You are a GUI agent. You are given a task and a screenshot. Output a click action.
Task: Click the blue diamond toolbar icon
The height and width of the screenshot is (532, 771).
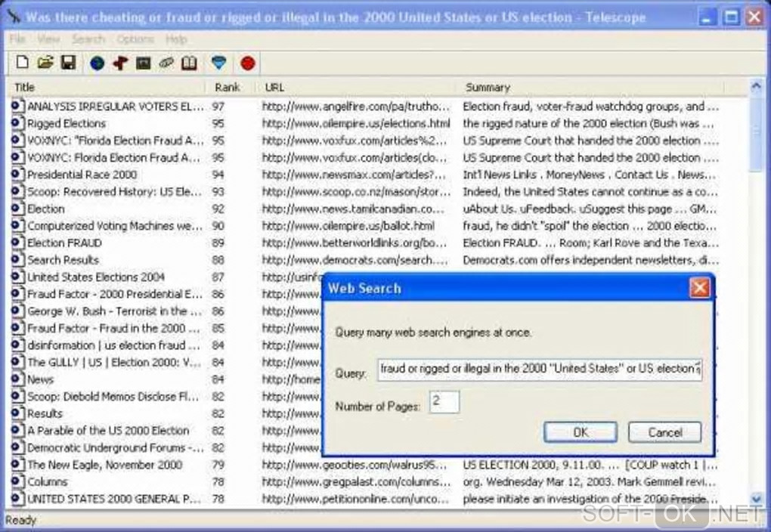tap(218, 63)
